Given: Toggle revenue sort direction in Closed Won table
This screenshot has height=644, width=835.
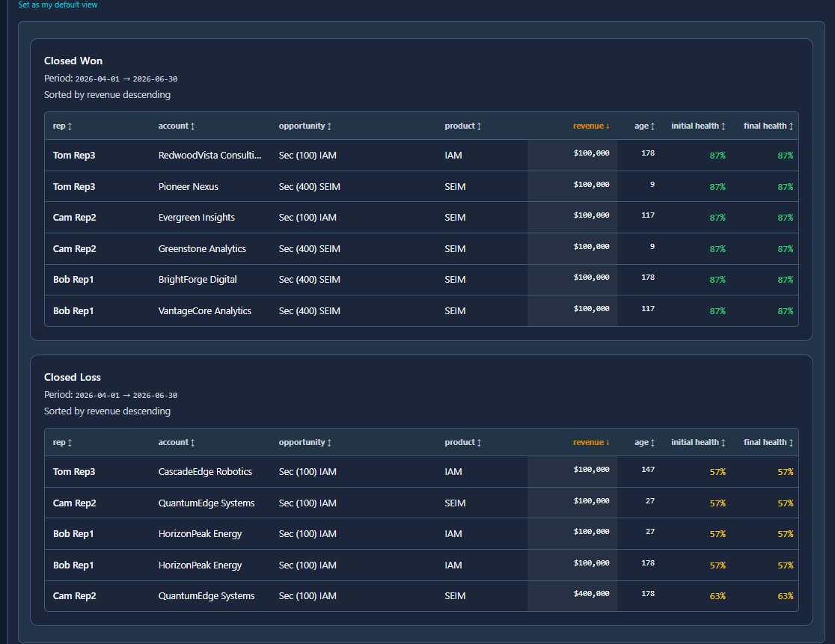Looking at the screenshot, I should click(x=591, y=126).
